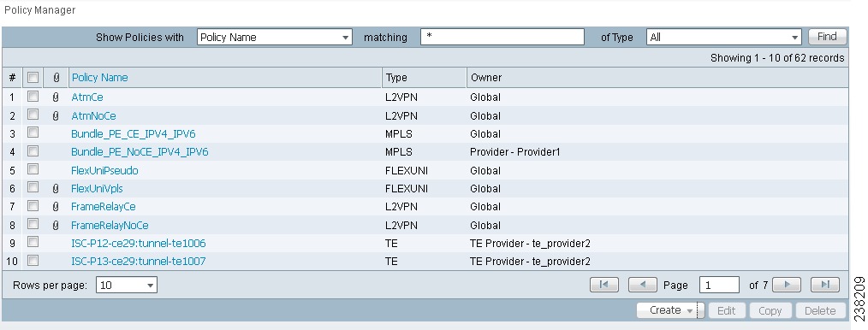868x330 pixels.
Task: Expand the of Type dropdown showing All
Action: coord(724,37)
